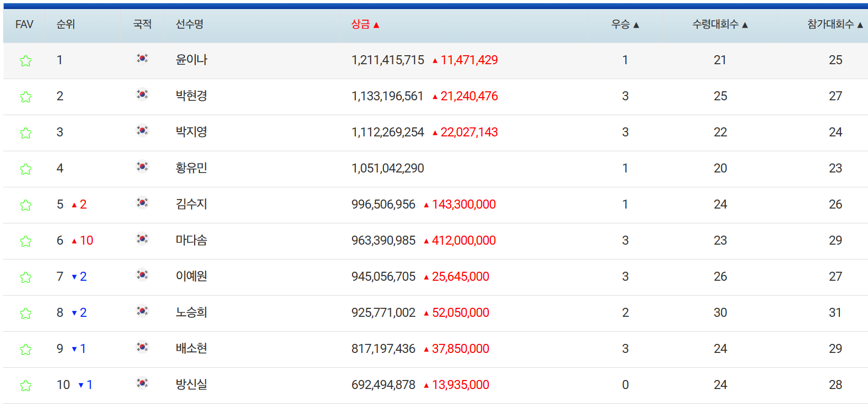Viewport: 868px width, 406px height.
Task: Sort table by 참가대회수 column
Action: point(835,24)
